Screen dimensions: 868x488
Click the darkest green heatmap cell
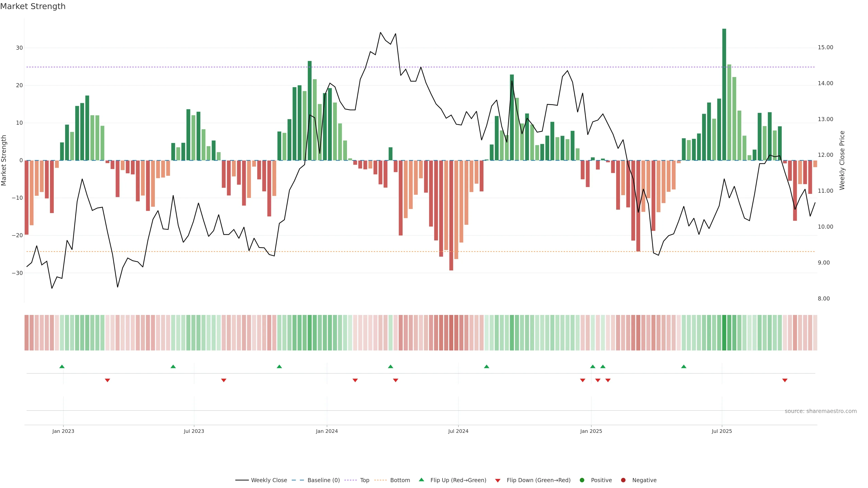724,333
